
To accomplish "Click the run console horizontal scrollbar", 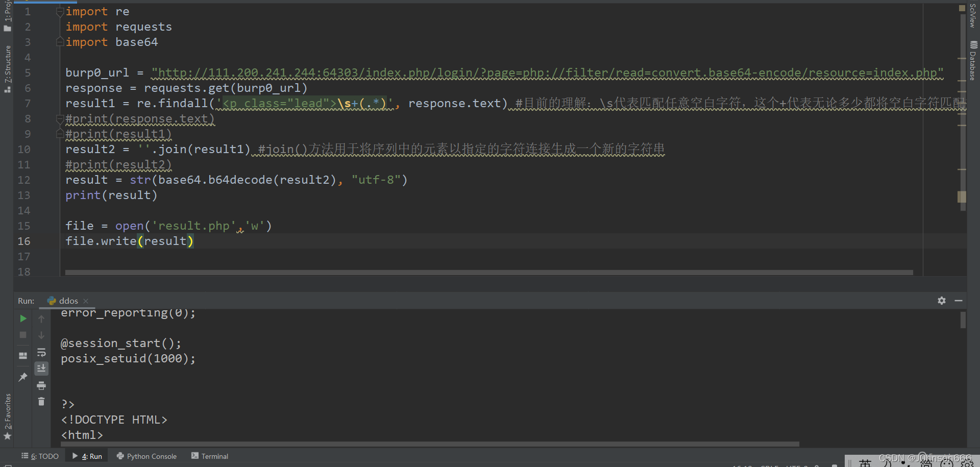I will [429, 444].
